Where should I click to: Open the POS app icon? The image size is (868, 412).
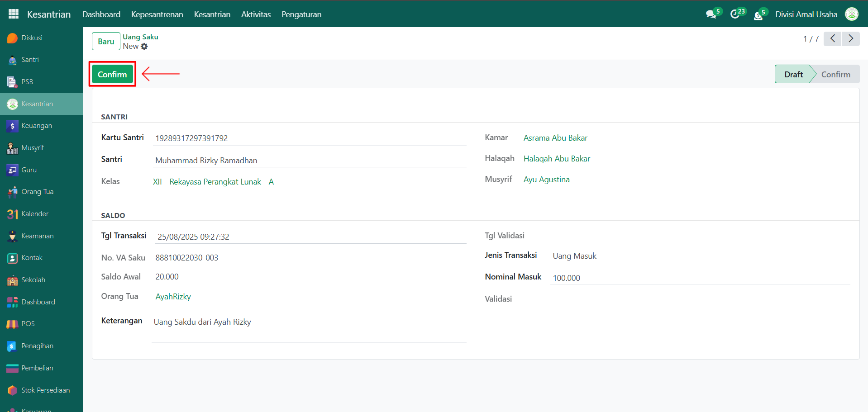[x=12, y=324]
